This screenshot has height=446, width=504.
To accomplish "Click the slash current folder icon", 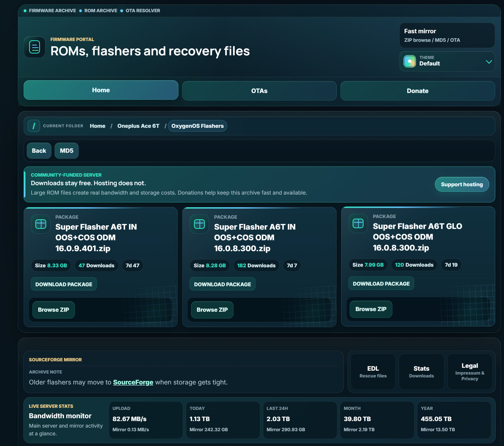I will [34, 126].
